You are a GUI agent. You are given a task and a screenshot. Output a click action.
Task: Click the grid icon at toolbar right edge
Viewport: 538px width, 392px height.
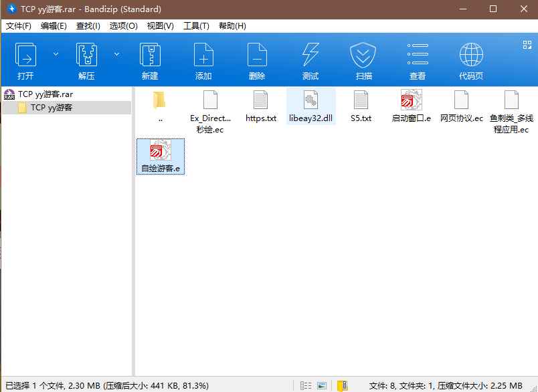click(527, 45)
